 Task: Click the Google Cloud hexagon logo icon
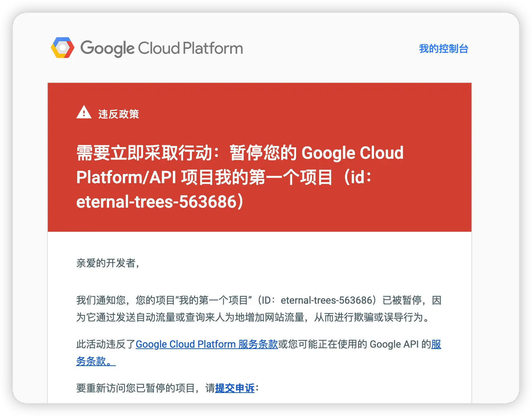63,48
